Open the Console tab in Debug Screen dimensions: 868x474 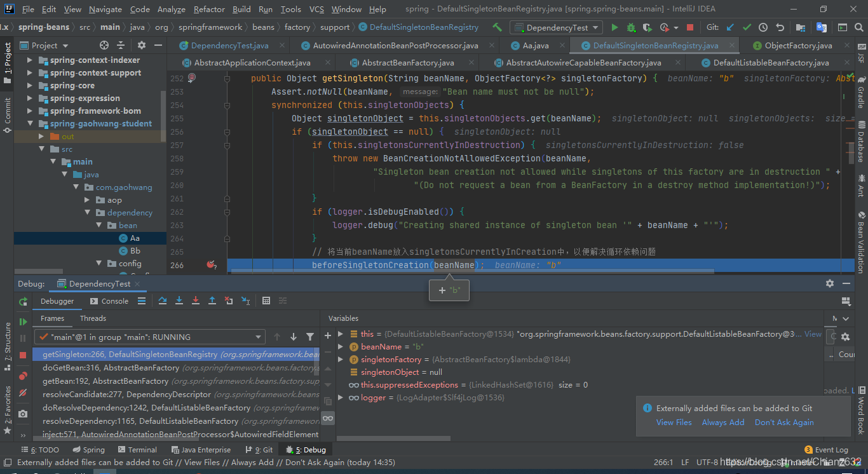tap(109, 301)
